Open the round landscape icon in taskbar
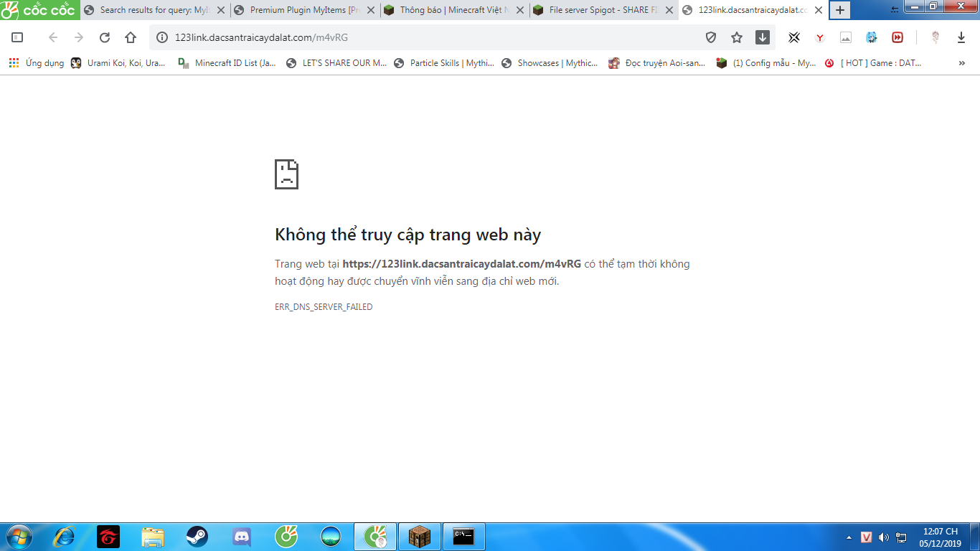 click(x=331, y=537)
